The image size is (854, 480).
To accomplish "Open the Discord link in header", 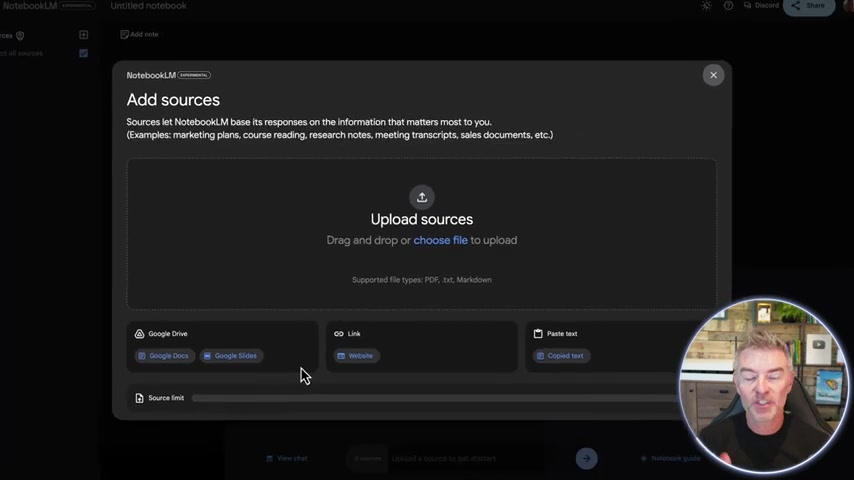I will (761, 5).
